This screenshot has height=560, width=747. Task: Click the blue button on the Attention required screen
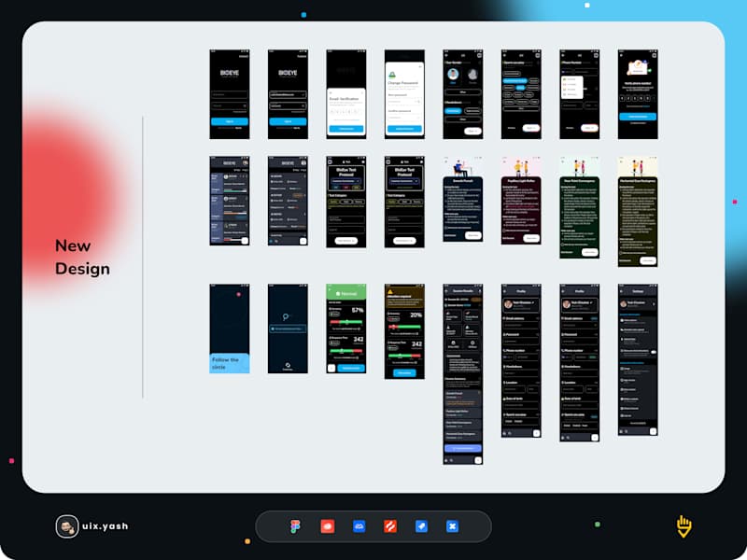(x=404, y=372)
